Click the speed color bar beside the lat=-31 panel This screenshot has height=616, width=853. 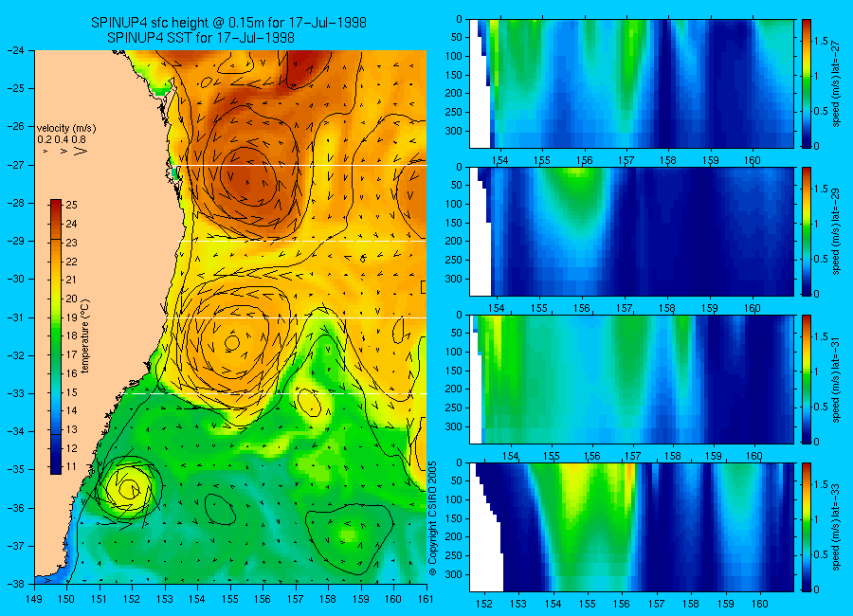click(x=806, y=379)
